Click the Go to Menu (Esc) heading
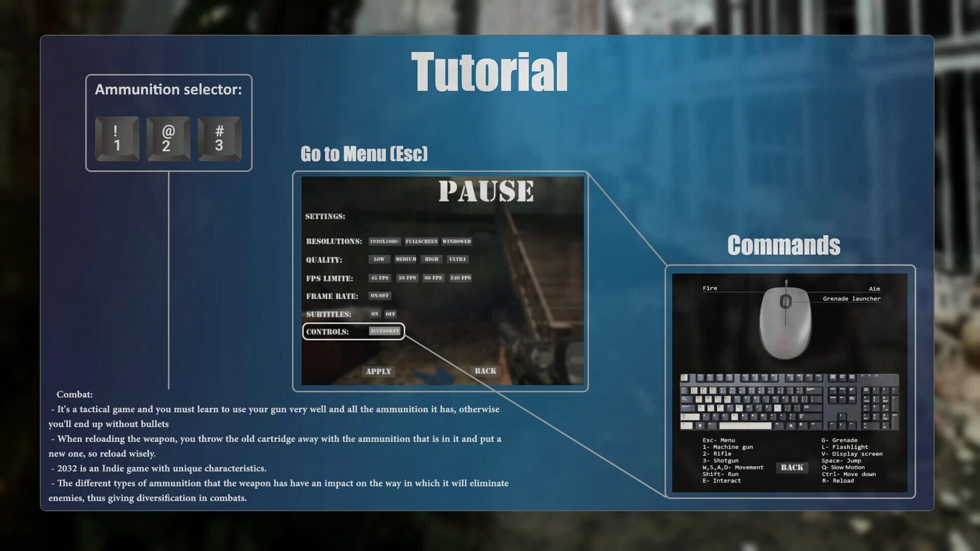The width and height of the screenshot is (980, 551). (x=364, y=154)
